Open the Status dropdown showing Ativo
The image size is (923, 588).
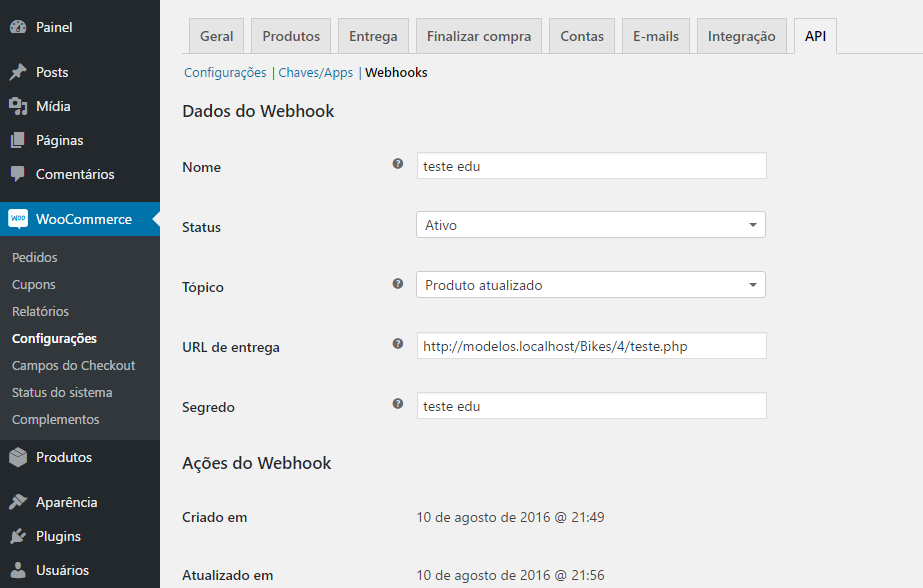[590, 224]
